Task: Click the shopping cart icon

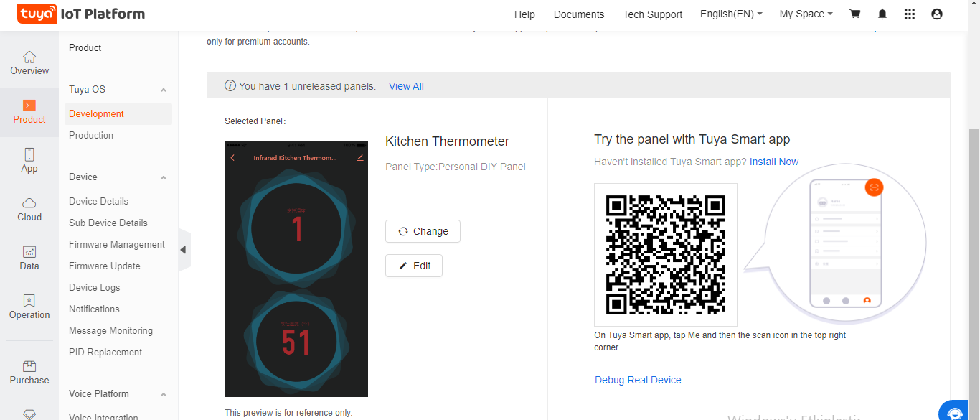Action: coord(854,14)
